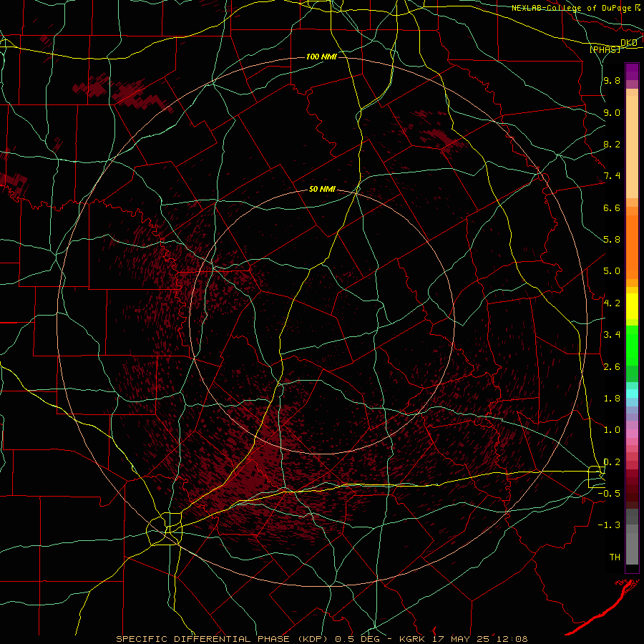Pick the yellow color band on the scale

(x=632, y=306)
